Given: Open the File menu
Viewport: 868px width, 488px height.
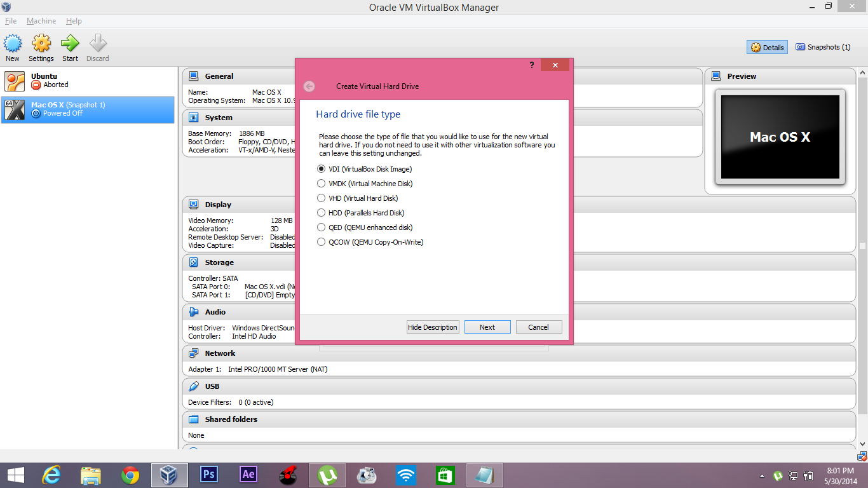Looking at the screenshot, I should pyautogui.click(x=11, y=21).
